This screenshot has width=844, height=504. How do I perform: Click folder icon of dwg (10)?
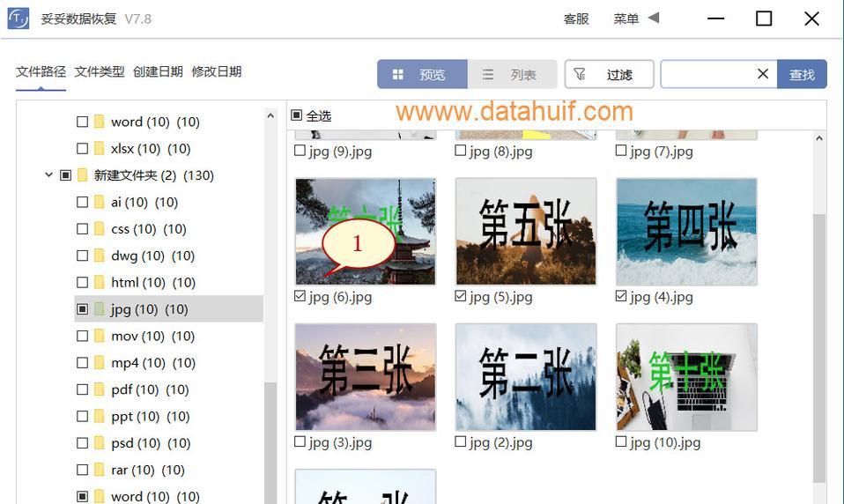[99, 256]
